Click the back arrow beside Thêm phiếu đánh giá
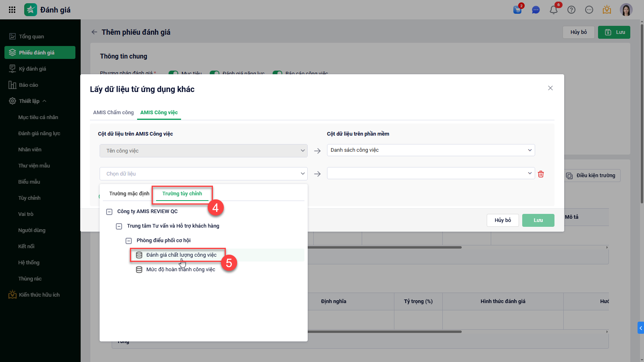The width and height of the screenshot is (644, 362). 94,32
